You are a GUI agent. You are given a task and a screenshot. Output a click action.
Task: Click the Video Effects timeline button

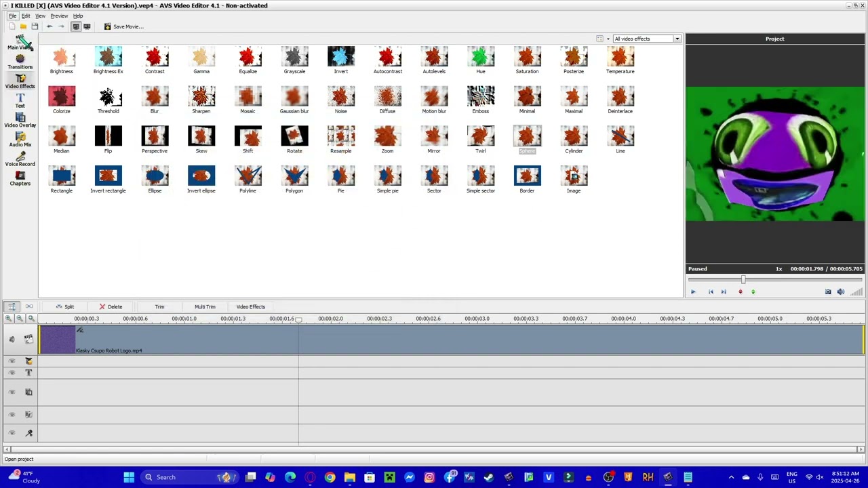[x=251, y=306]
